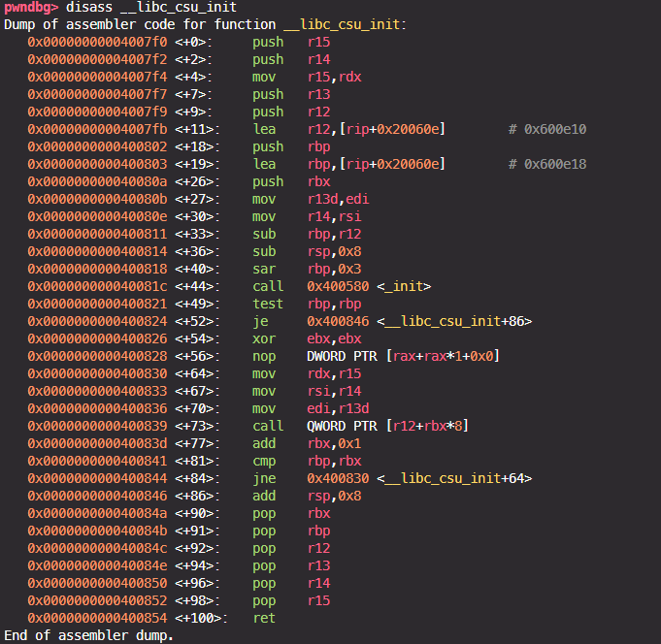The image size is (661, 644).
Task: Click the 'pop rbp' instruction
Action: tap(291, 531)
